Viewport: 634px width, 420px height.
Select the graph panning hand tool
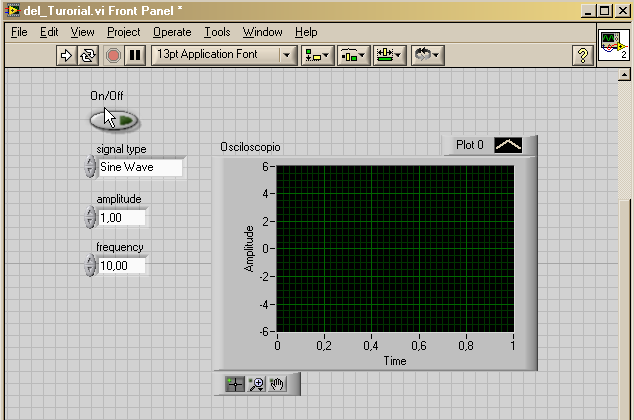point(277,384)
